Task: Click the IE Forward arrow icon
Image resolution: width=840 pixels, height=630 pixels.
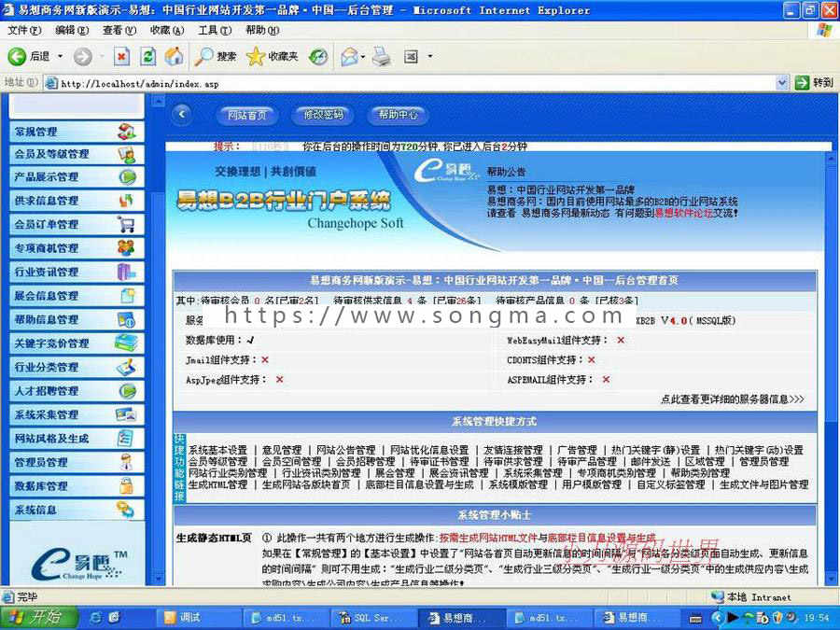Action: [x=82, y=56]
